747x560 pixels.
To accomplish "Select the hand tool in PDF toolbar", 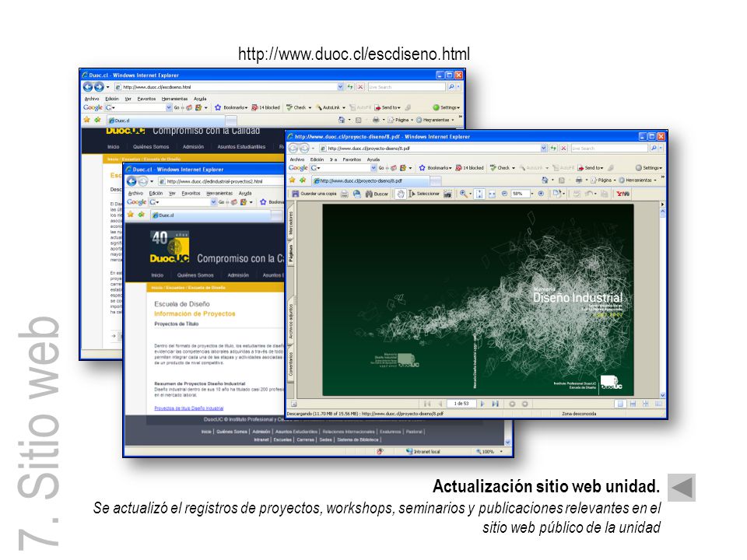I will tap(401, 194).
